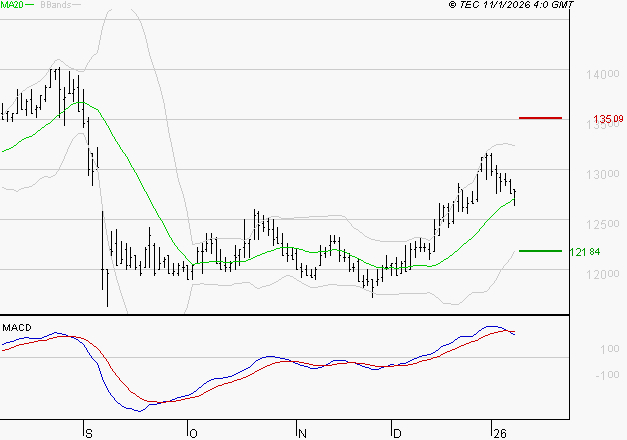627x440 pixels.
Task: Click the 12000 price axis label
Action: pos(603,274)
